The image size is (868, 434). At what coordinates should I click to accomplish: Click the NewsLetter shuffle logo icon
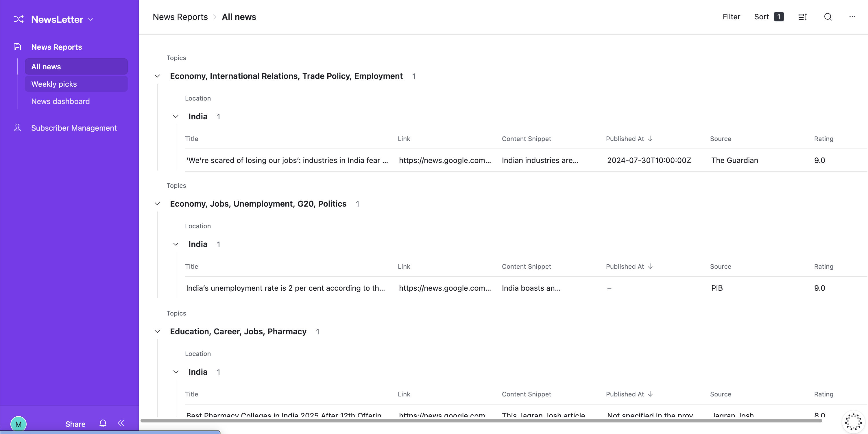pyautogui.click(x=19, y=19)
